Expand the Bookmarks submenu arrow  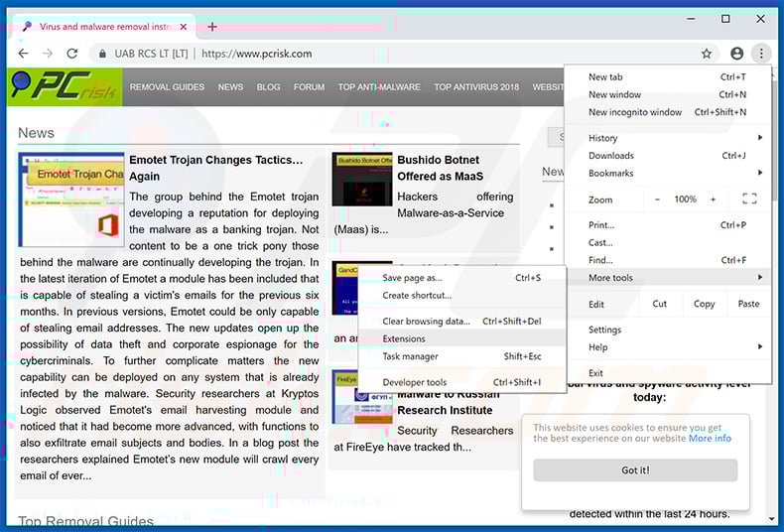pos(760,173)
